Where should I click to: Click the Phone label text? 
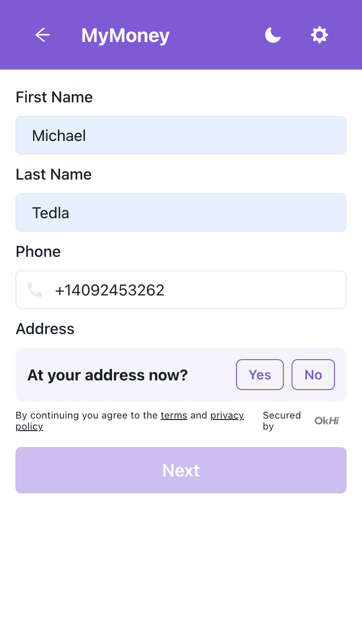[x=38, y=252]
